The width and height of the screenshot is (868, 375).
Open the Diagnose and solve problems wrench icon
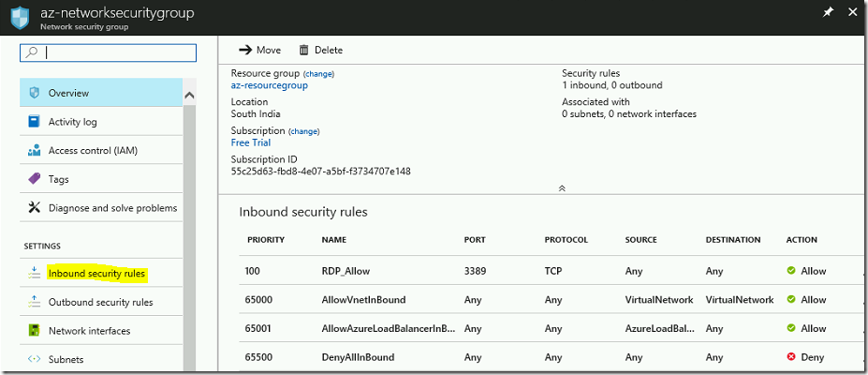tap(35, 208)
